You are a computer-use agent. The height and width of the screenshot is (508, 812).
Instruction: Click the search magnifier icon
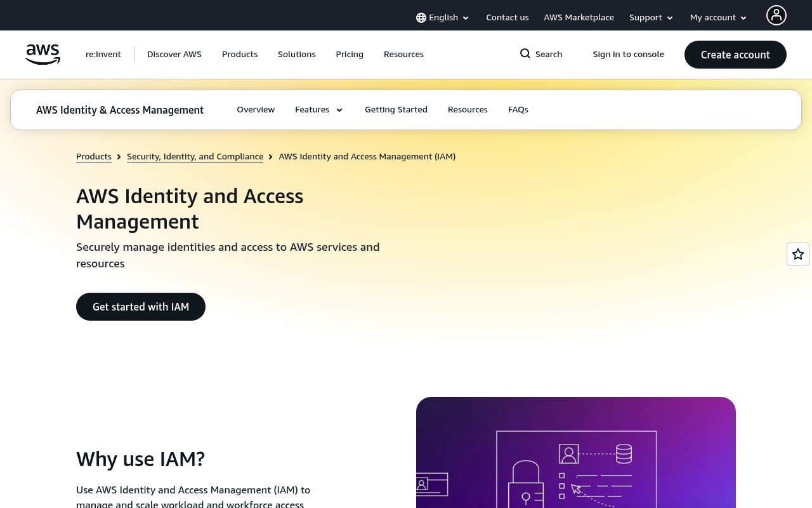click(x=525, y=54)
